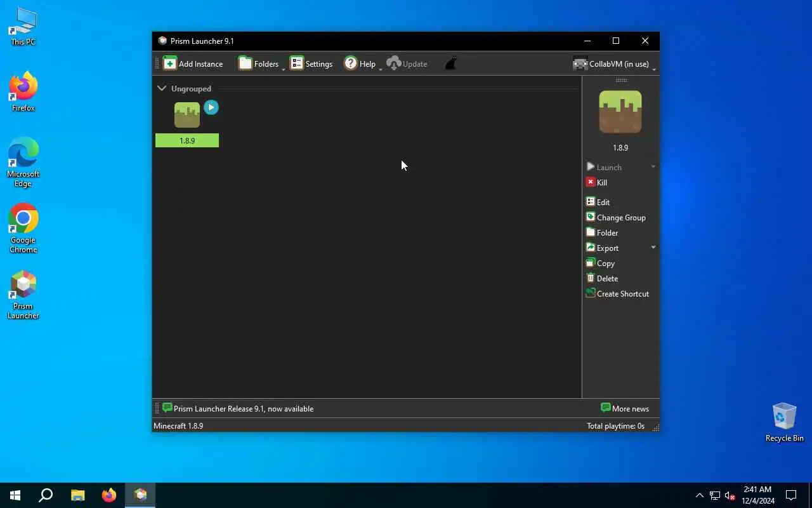Viewport: 812px width, 508px height.
Task: Collapse the Ungrouped instance group
Action: point(162,88)
